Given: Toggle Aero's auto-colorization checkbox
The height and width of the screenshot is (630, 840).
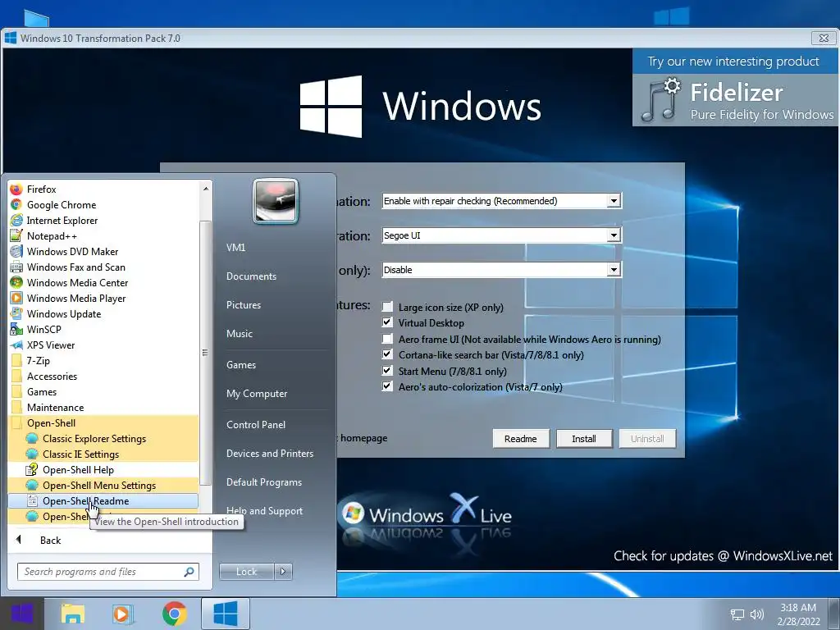Looking at the screenshot, I should (387, 386).
